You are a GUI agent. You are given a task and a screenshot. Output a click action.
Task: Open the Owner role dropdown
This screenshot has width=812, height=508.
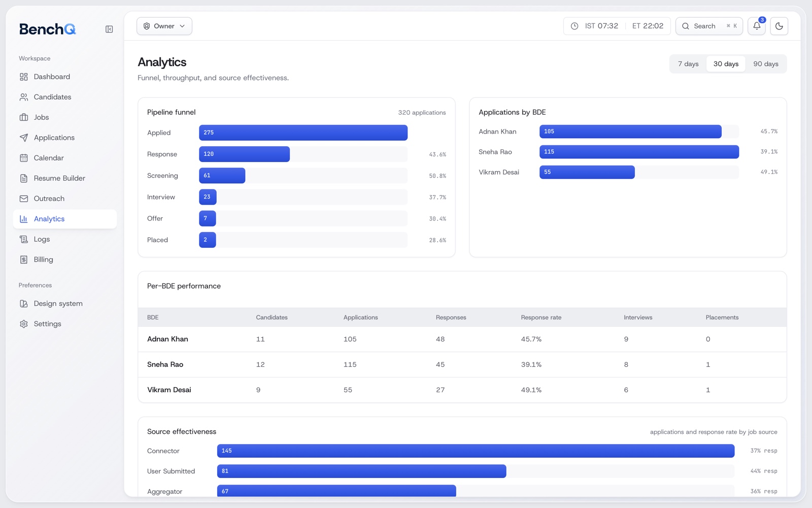click(164, 26)
